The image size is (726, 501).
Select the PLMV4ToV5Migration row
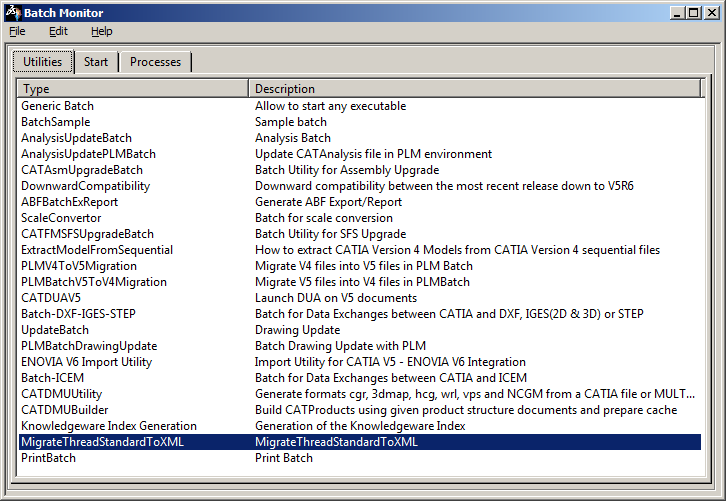coord(79,266)
